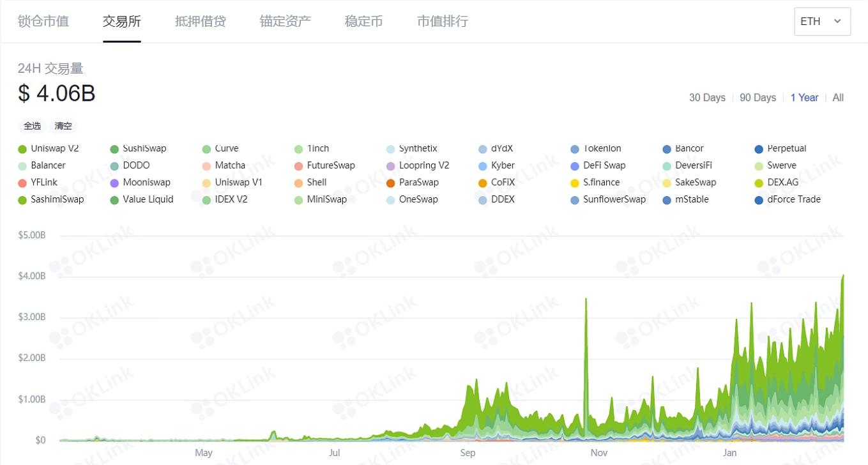Screen dimensions: 868x465
Task: Click the Bancor legend color marker
Action: [667, 149]
